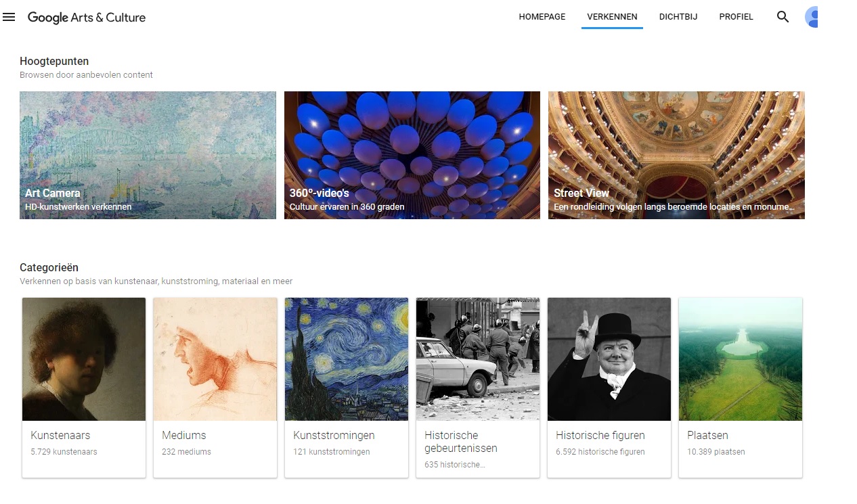The width and height of the screenshot is (857, 504).
Task: Open the Art Camera highlight tile
Action: [x=148, y=155]
